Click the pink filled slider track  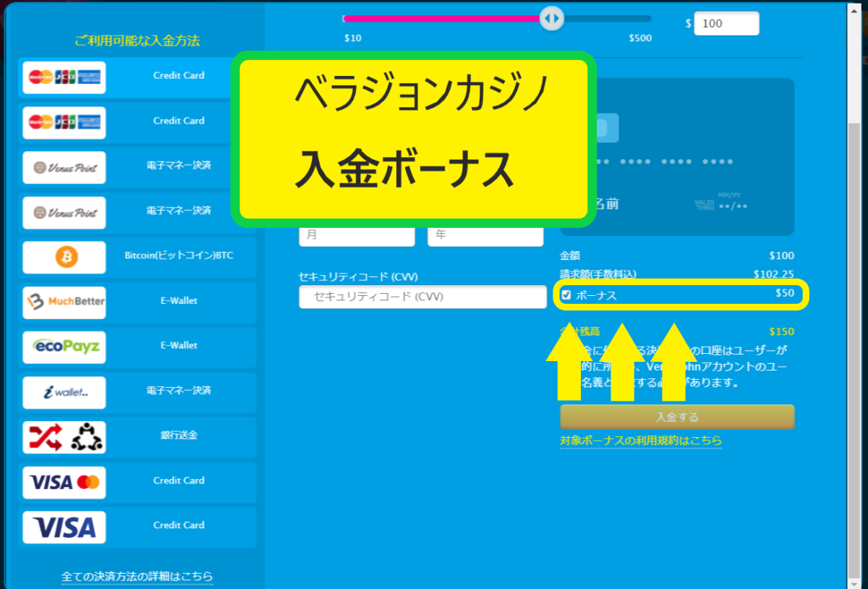pos(443,18)
